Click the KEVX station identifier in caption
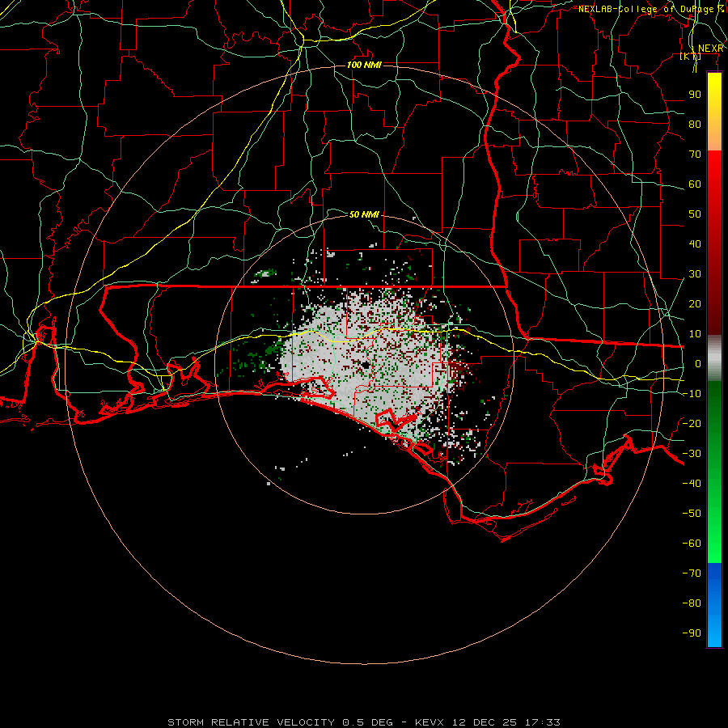This screenshot has width=728, height=728. click(x=431, y=722)
